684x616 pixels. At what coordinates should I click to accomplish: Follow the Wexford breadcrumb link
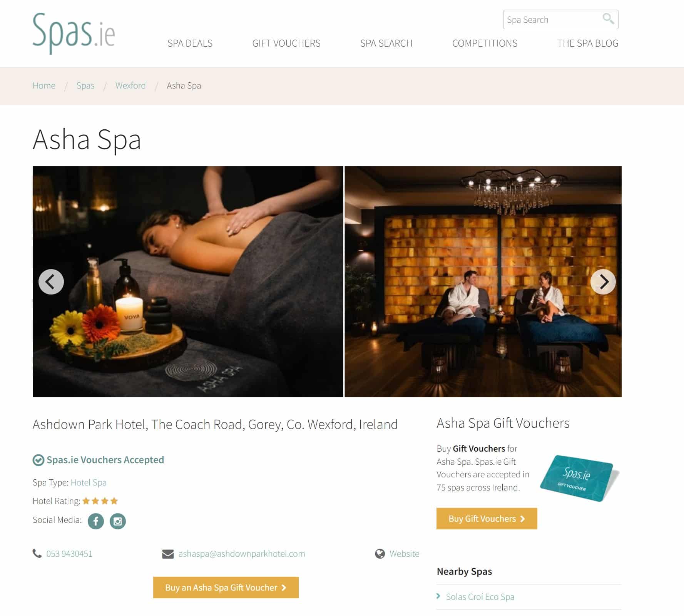[x=130, y=85]
